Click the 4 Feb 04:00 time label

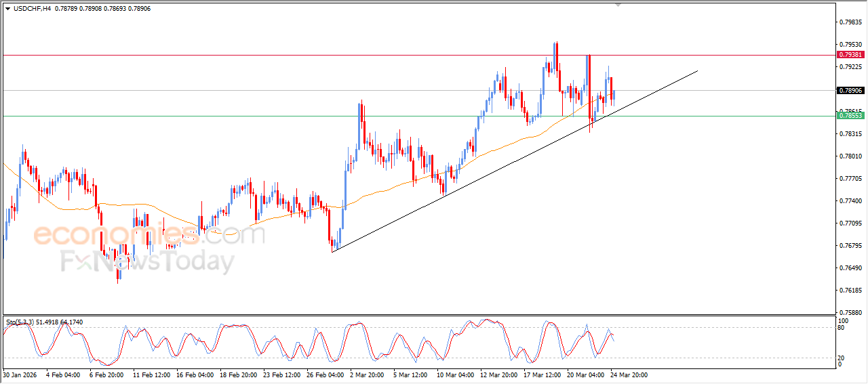(62, 375)
